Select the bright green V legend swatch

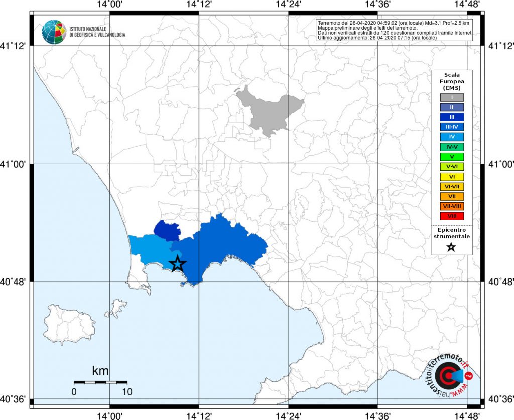click(x=452, y=157)
